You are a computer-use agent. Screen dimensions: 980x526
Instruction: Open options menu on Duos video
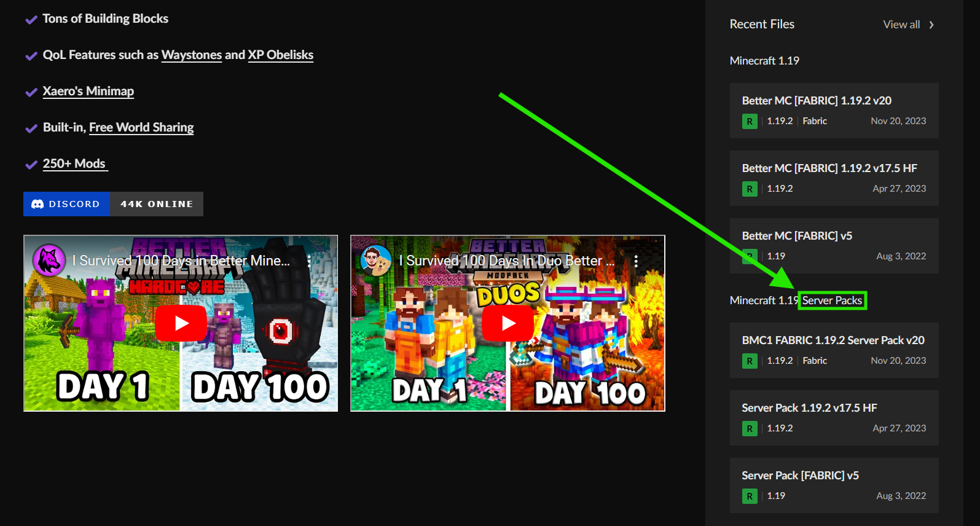[636, 261]
